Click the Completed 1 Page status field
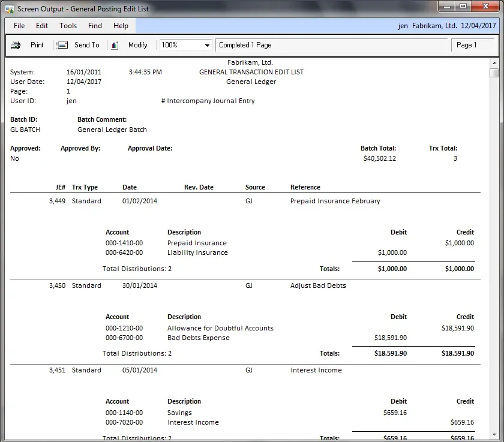Screen dimensions: 504x442 (332, 45)
